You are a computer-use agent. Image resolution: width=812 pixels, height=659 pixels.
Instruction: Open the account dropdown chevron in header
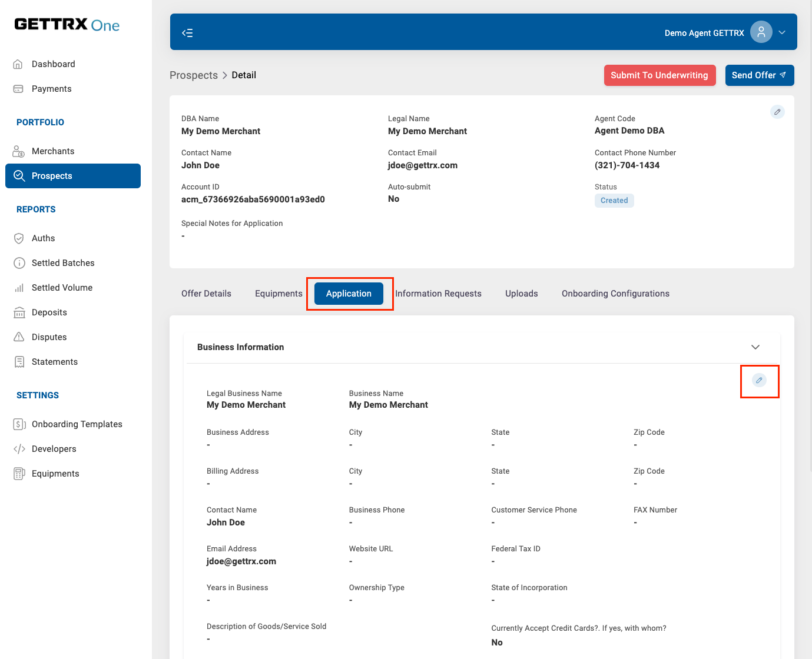[782, 32]
